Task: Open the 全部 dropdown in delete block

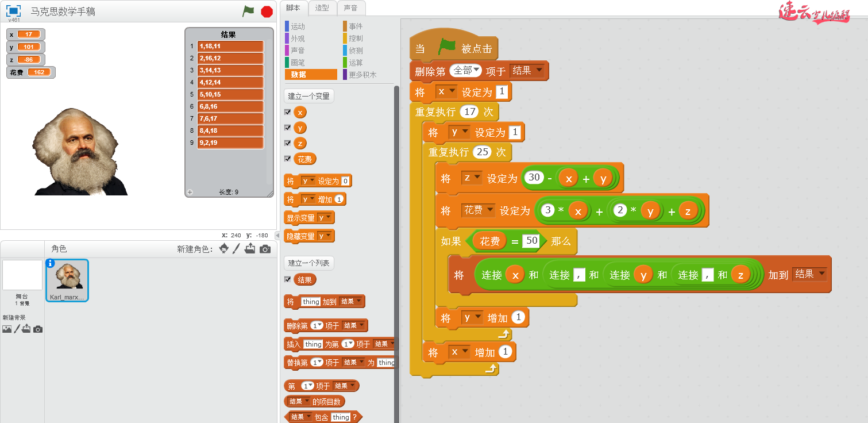Action: [x=466, y=71]
